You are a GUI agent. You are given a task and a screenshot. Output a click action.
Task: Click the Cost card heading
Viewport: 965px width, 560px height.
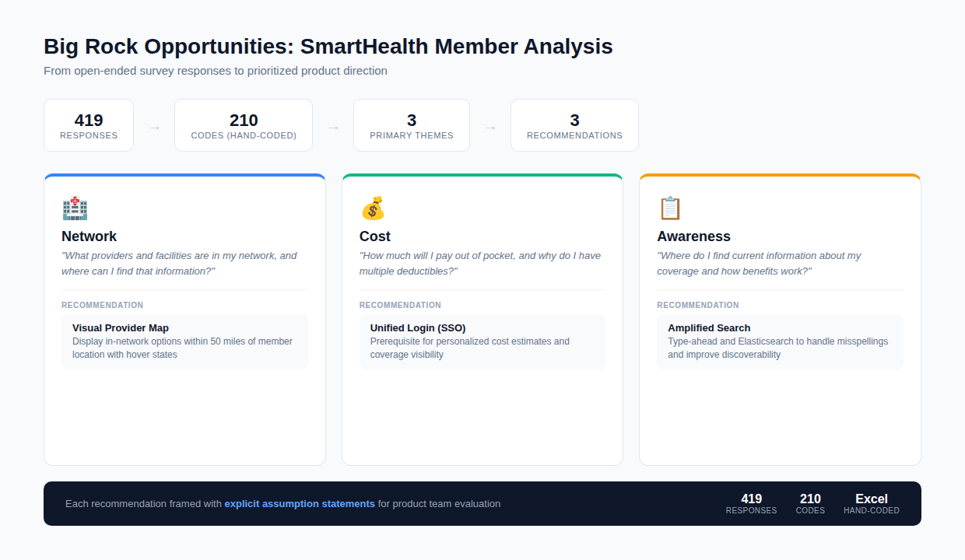click(375, 236)
